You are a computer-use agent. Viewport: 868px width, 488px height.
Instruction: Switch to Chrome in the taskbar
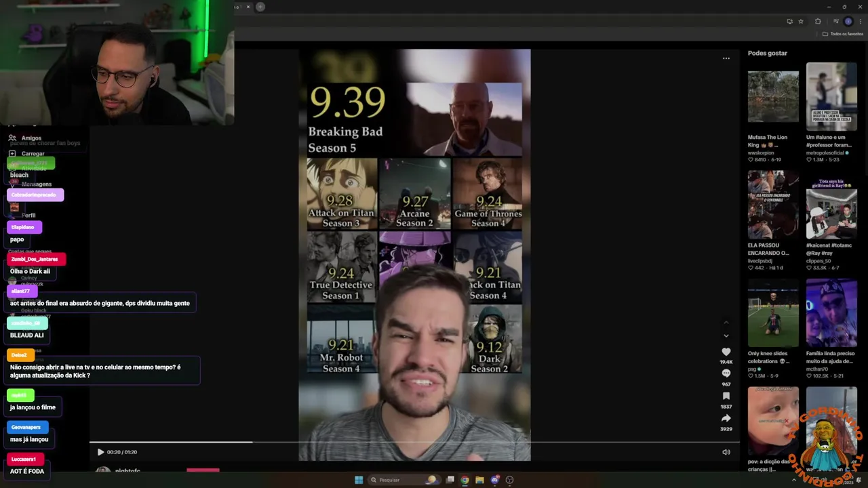465,480
